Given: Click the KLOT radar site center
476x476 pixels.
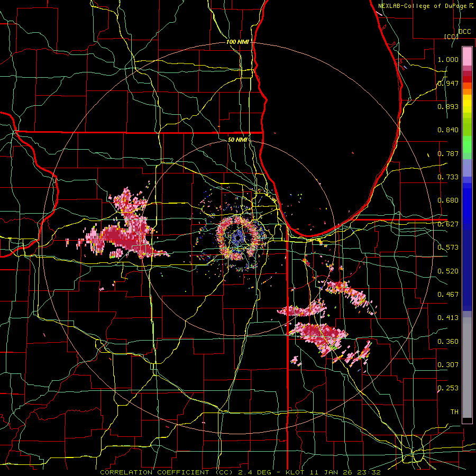Looking at the screenshot, I should click(x=237, y=239).
